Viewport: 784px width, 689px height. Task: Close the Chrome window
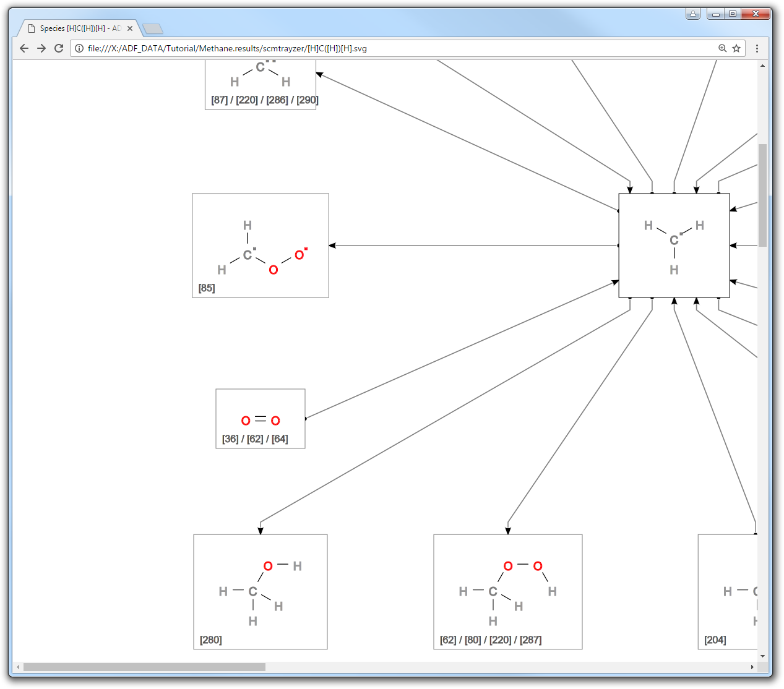coord(756,14)
